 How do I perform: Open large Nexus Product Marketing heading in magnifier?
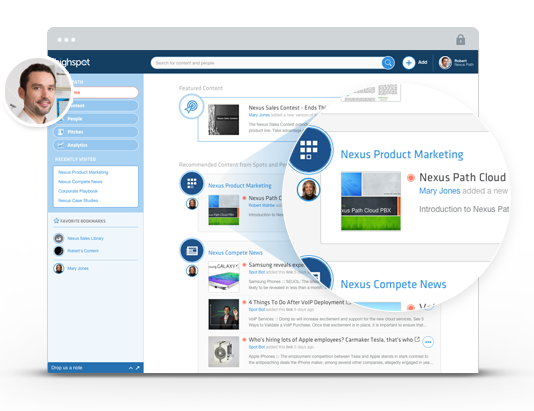402,154
